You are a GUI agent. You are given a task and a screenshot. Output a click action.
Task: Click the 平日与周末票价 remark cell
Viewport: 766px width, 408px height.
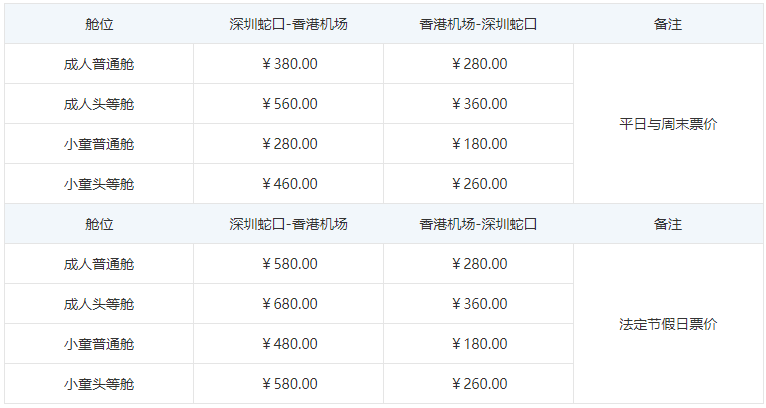point(668,124)
